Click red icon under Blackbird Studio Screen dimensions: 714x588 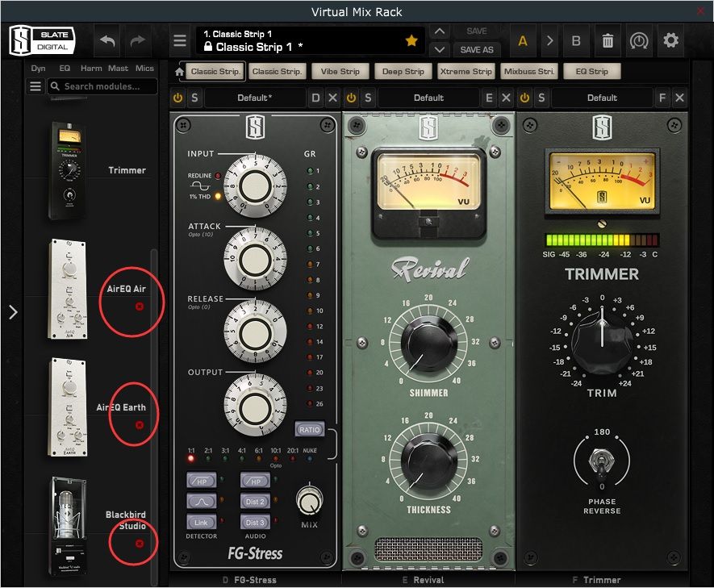click(140, 544)
